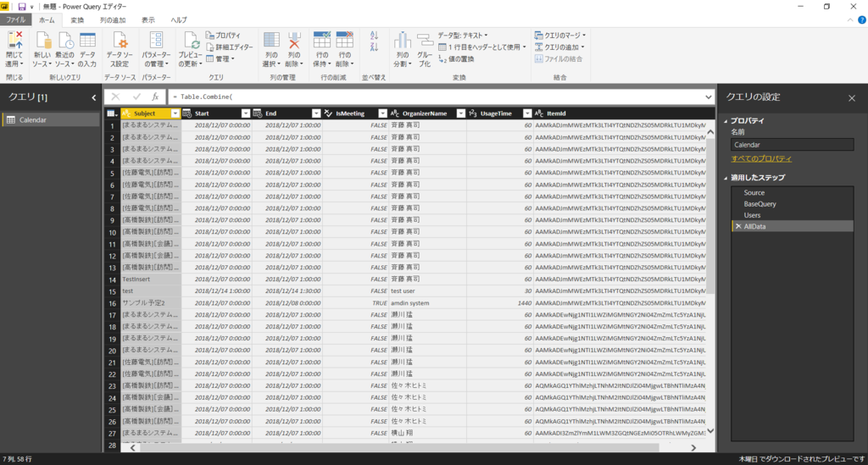
Task: Click パラメーターの管理 (Manage Parameters) icon
Action: coord(156,41)
